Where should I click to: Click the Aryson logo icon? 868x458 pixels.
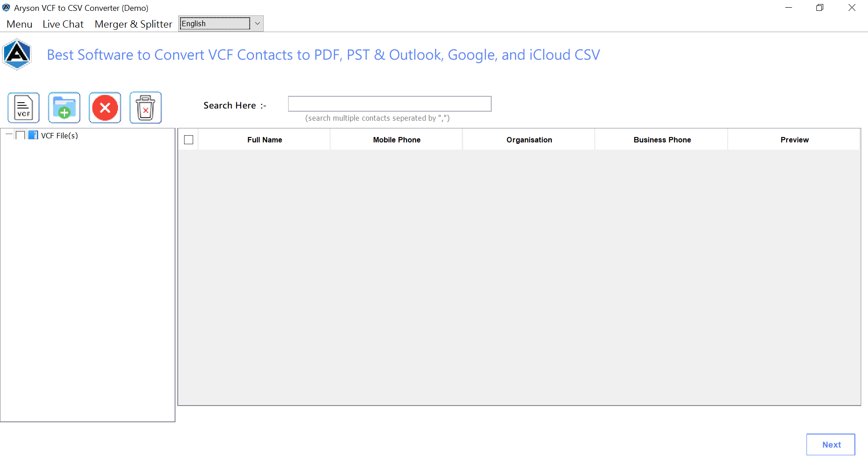(17, 54)
